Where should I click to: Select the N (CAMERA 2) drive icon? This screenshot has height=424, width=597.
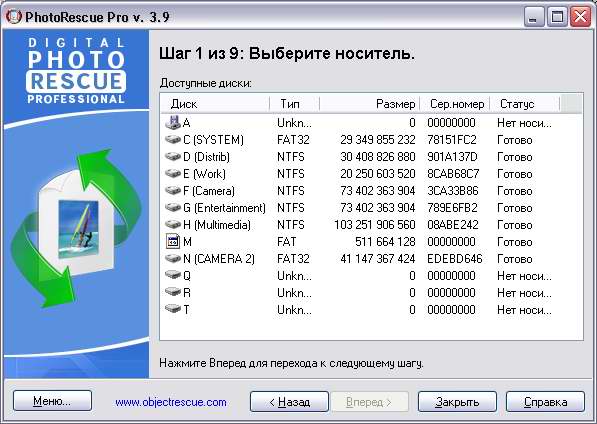point(173,258)
